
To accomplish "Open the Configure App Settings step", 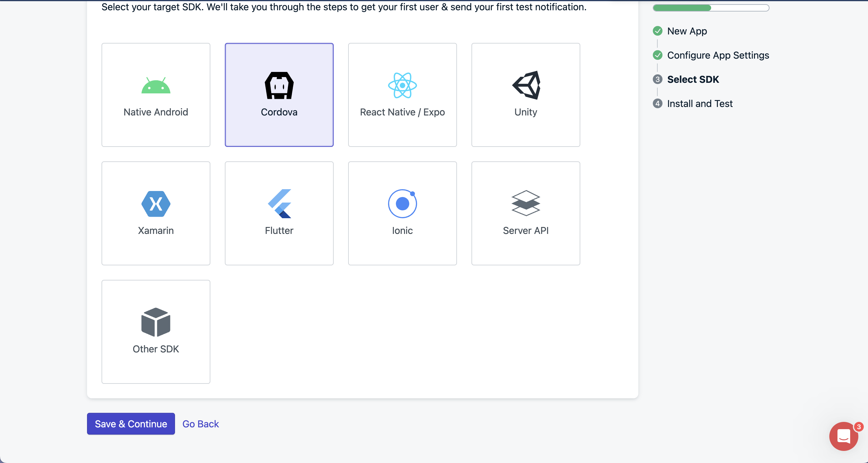I will pos(718,55).
